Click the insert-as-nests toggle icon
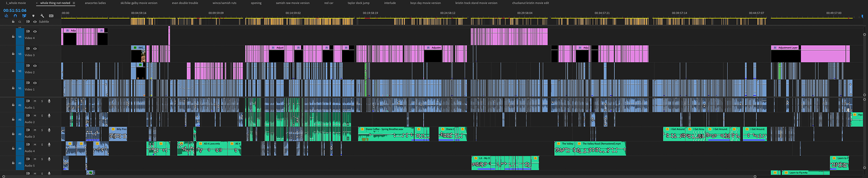 pyautogui.click(x=6, y=16)
